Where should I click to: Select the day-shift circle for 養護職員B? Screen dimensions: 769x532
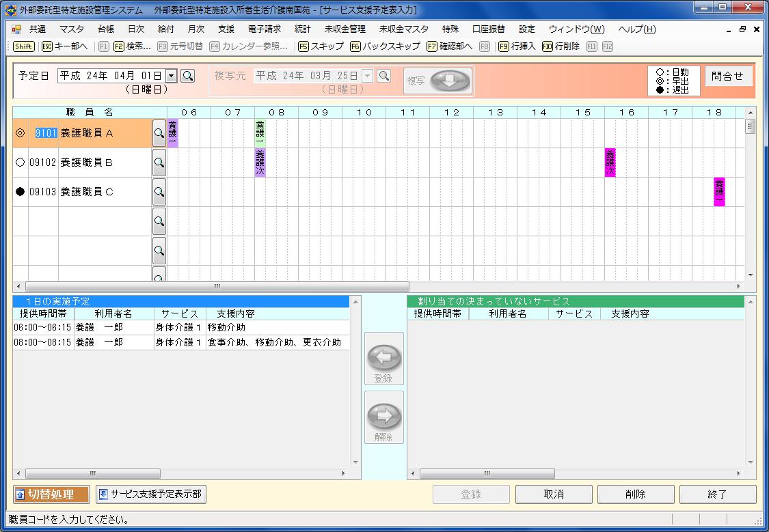pyautogui.click(x=20, y=163)
